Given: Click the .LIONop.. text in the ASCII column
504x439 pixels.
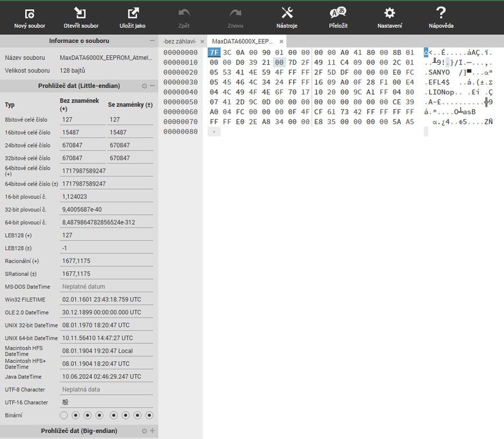Looking at the screenshot, I should pos(443,92).
